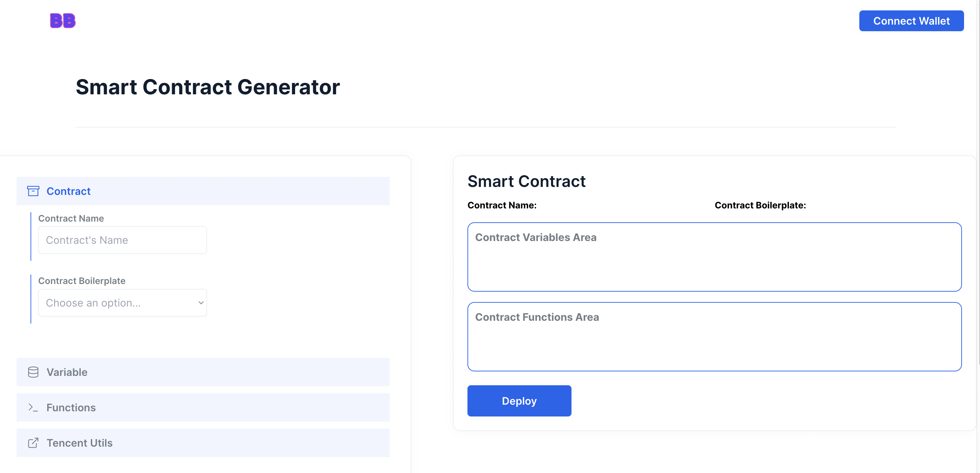Screen dimensions: 980x473
Task: Expand the Functions section
Action: (x=203, y=407)
